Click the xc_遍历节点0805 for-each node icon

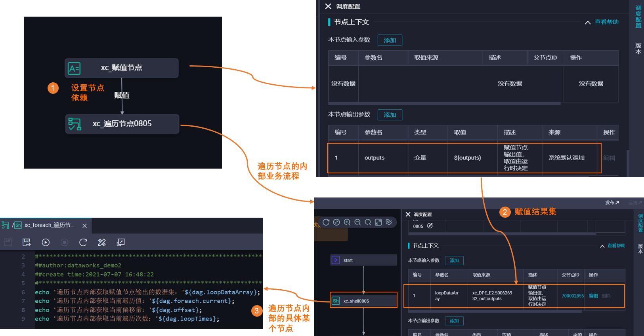tap(75, 124)
